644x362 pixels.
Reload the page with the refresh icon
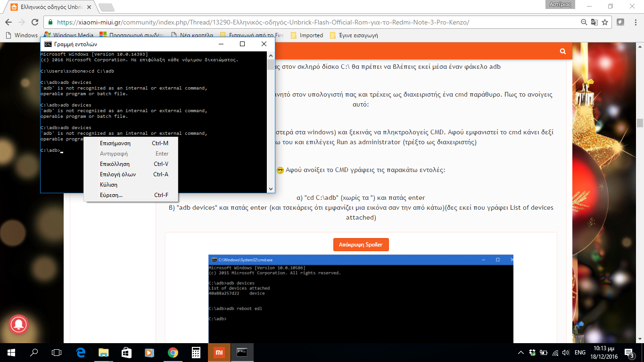click(x=34, y=22)
